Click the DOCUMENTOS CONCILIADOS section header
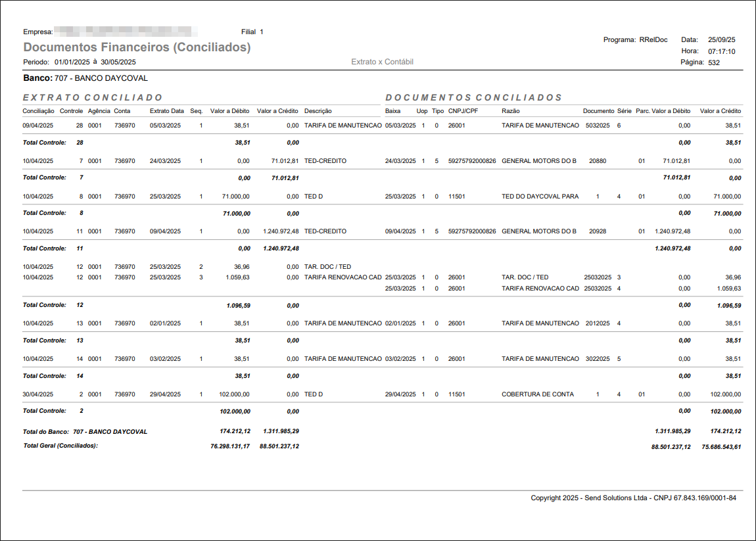 click(473, 97)
